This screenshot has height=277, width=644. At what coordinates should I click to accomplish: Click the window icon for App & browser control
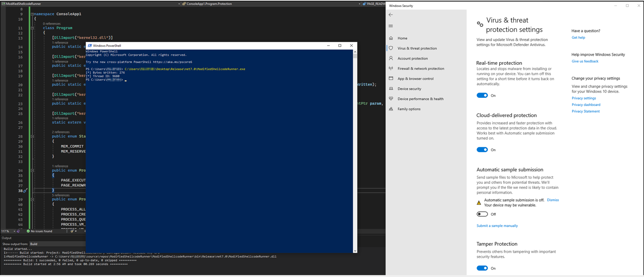[391, 78]
